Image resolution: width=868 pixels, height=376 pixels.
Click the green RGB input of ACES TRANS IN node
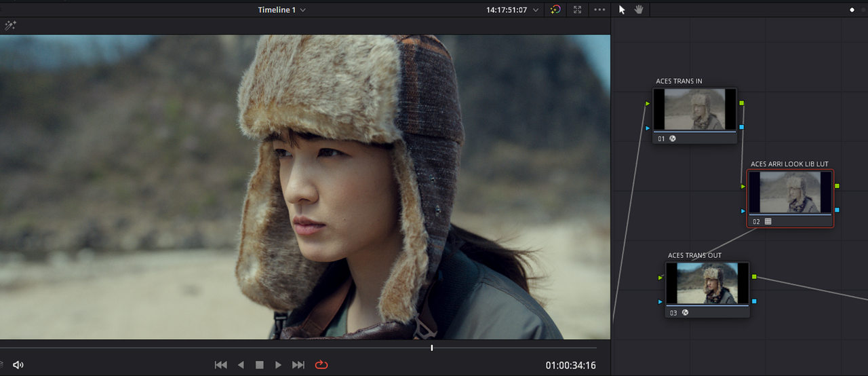click(x=648, y=104)
